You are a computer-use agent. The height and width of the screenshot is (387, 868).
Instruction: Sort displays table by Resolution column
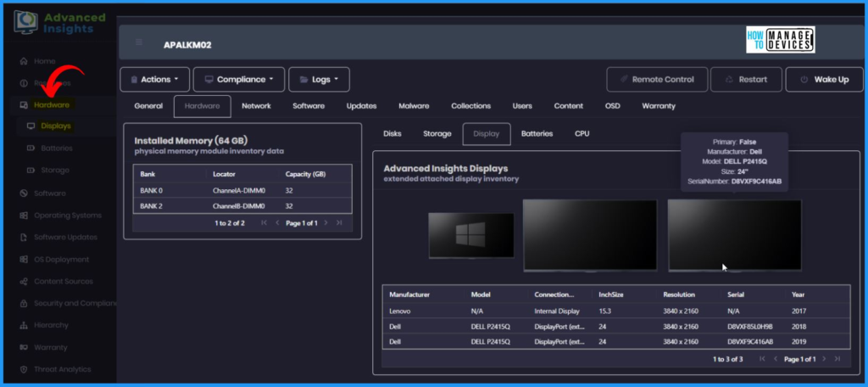[x=679, y=294]
